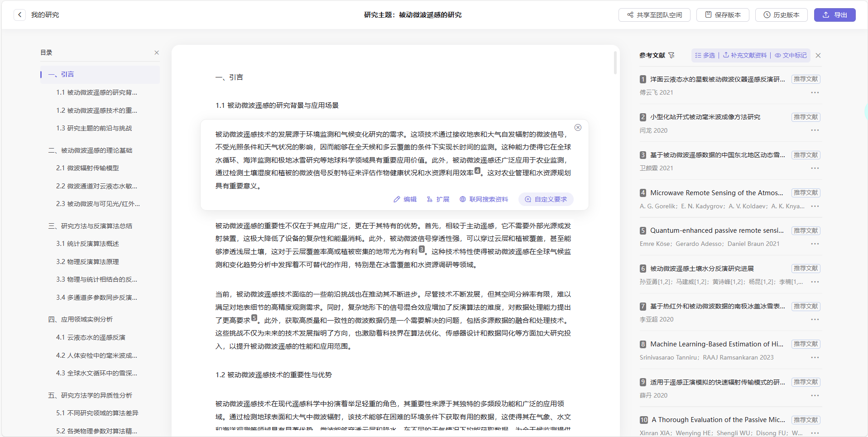Screen dimensions: 868x437
Task: Close the references panel
Action: 818,55
